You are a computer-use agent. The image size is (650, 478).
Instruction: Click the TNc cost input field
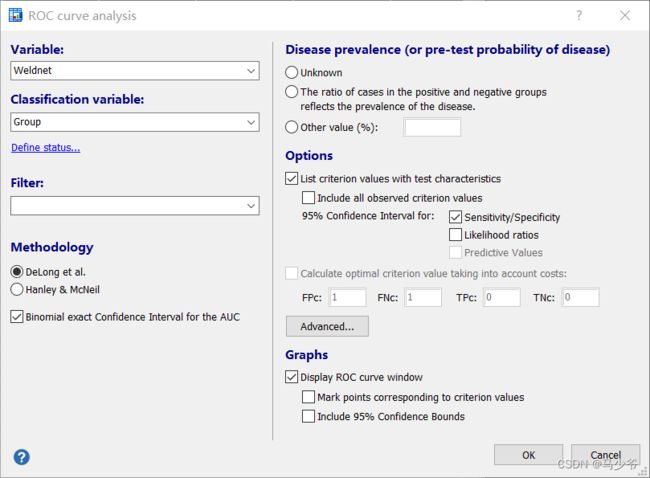click(580, 297)
